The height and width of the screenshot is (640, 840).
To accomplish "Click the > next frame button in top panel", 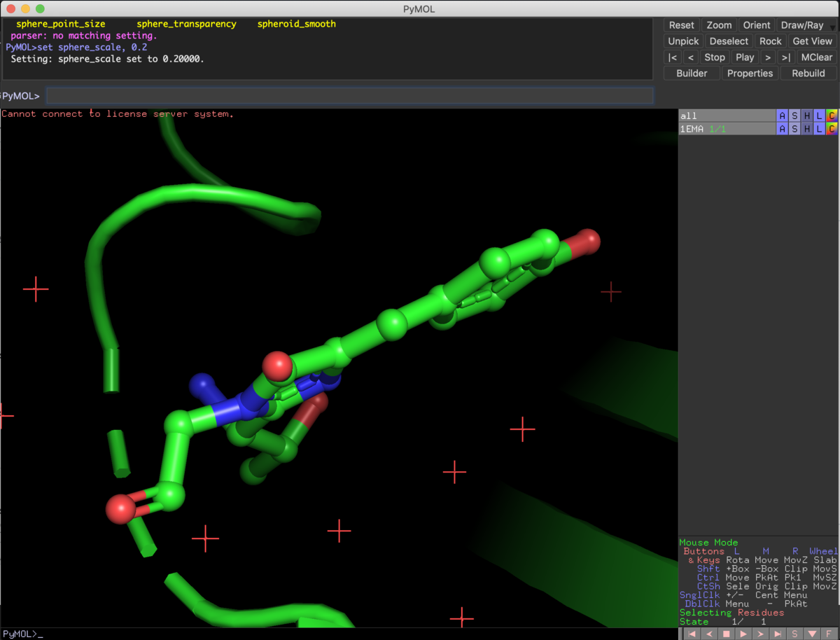I will coord(768,57).
